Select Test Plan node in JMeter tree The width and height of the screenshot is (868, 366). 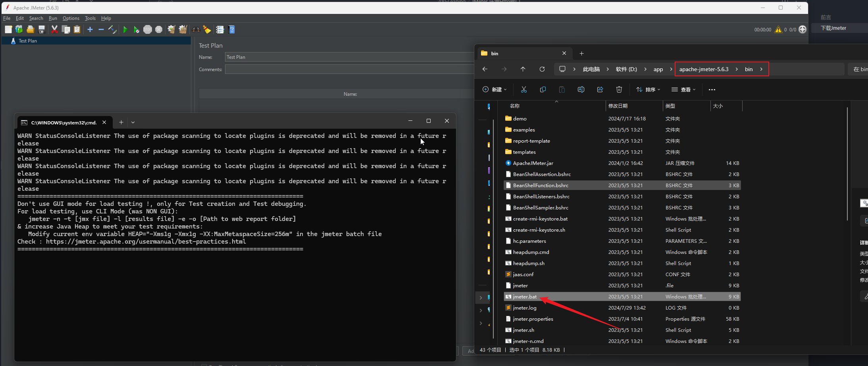(x=28, y=41)
